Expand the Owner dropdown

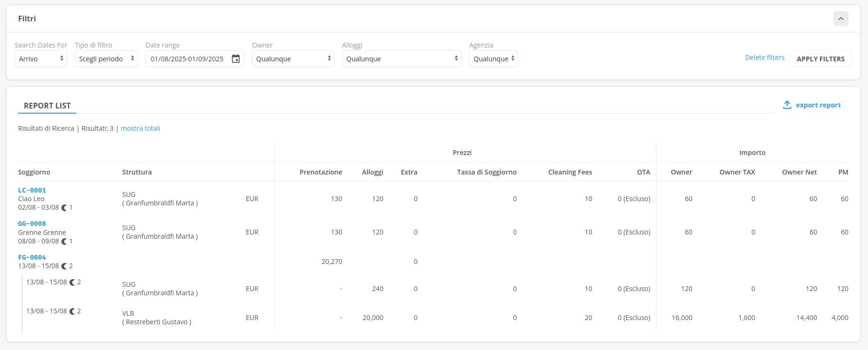(x=293, y=59)
